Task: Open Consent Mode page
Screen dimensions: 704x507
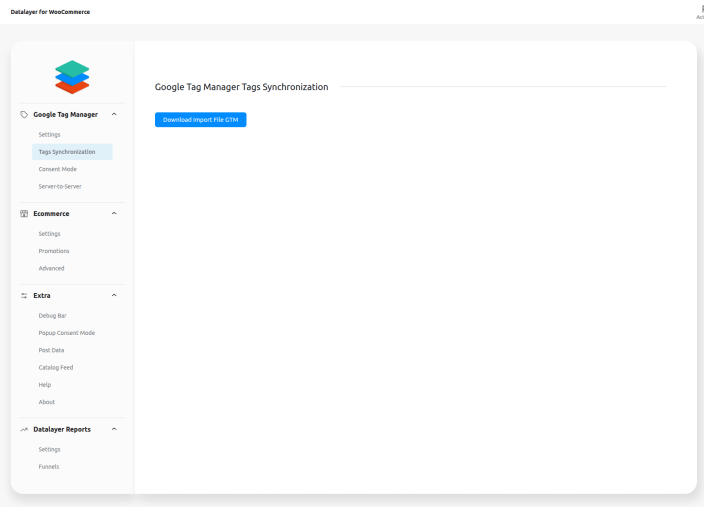Action: click(57, 169)
